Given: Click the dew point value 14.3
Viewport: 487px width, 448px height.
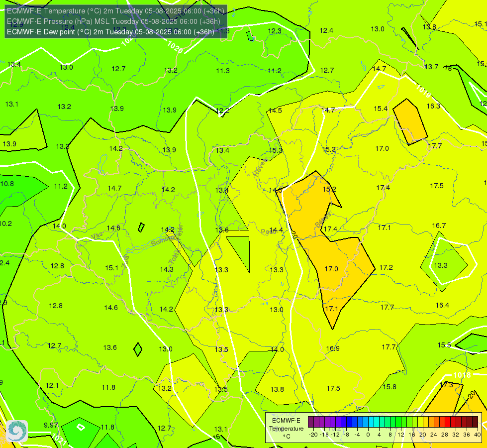Looking at the screenshot, I should point(167,269).
